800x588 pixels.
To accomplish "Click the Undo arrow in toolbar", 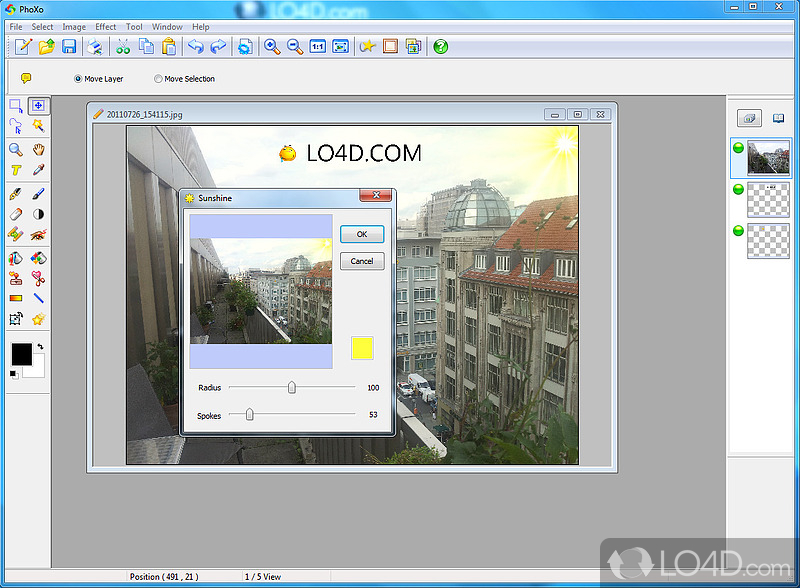I will (195, 47).
